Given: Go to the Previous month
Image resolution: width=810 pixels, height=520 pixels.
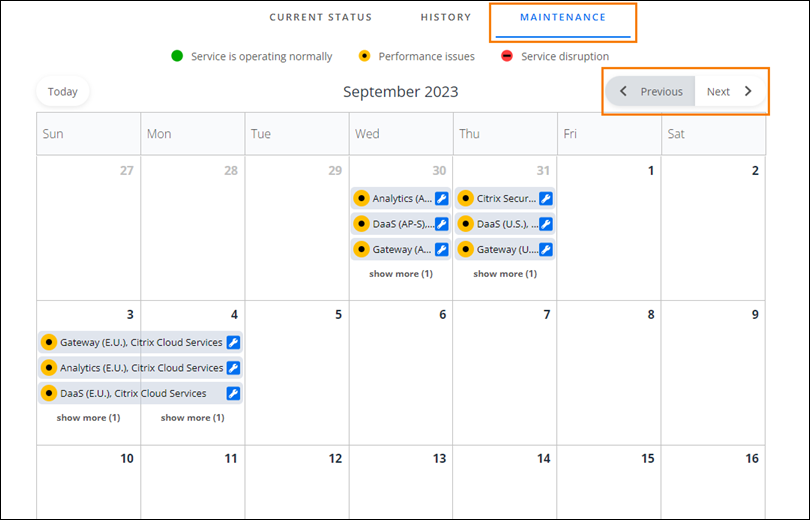Looking at the screenshot, I should 651,92.
